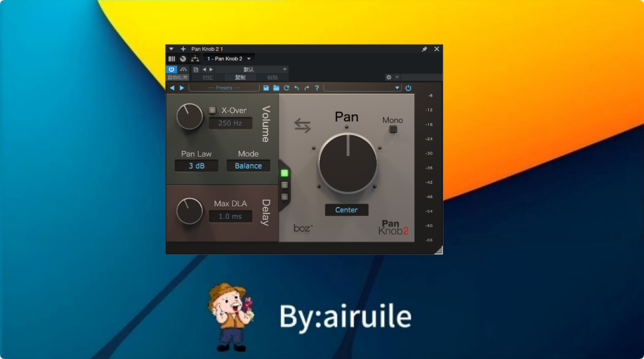644x359 pixels.
Task: Load previous plugin preset with blue left arrow
Action: coord(172,88)
